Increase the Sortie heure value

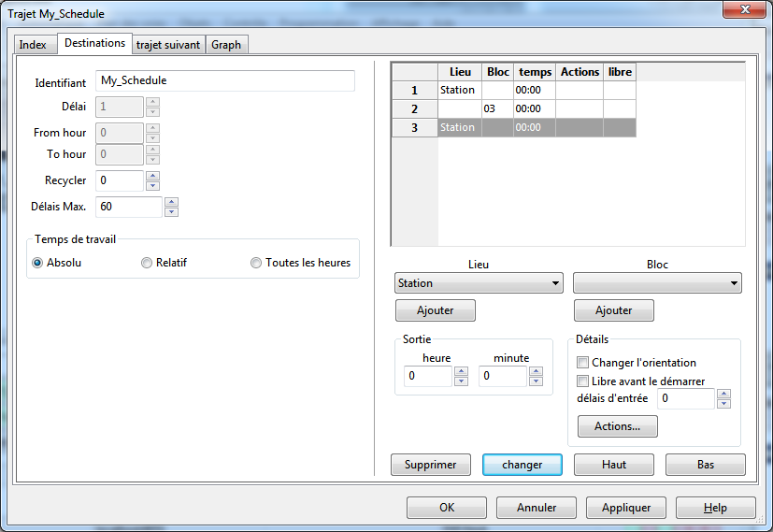(x=461, y=371)
